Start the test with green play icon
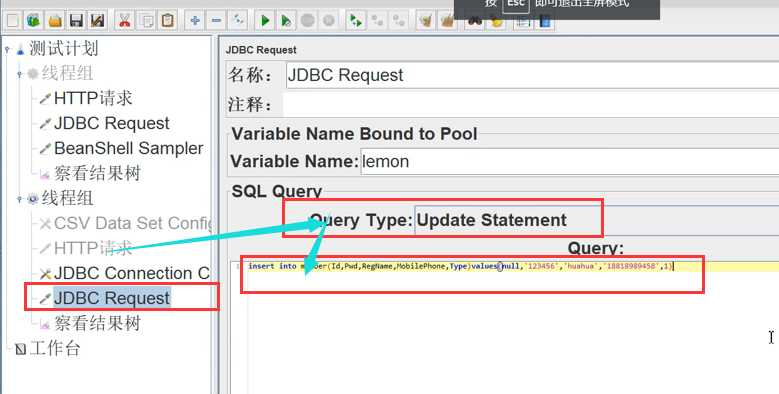The height and width of the screenshot is (394, 779). [x=265, y=20]
